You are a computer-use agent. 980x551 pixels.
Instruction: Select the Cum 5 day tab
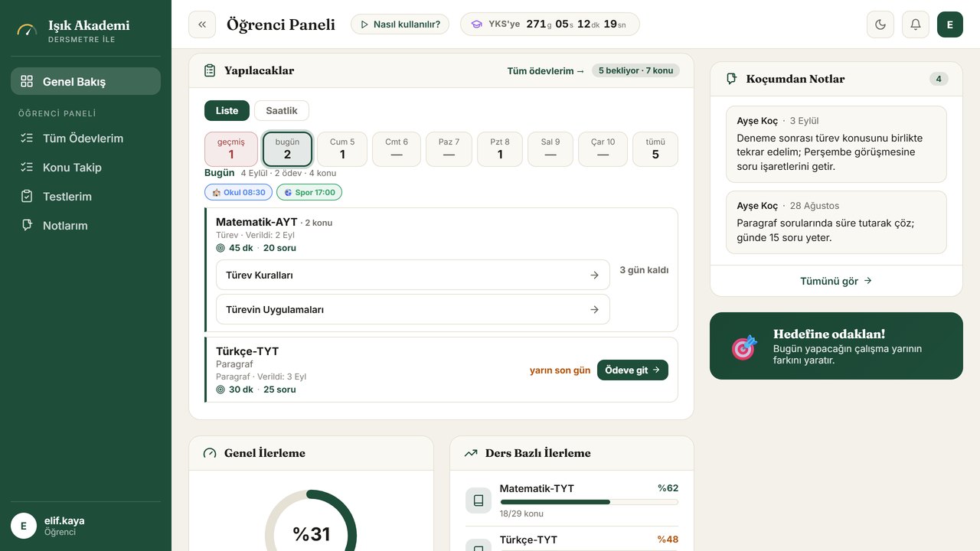[342, 149]
